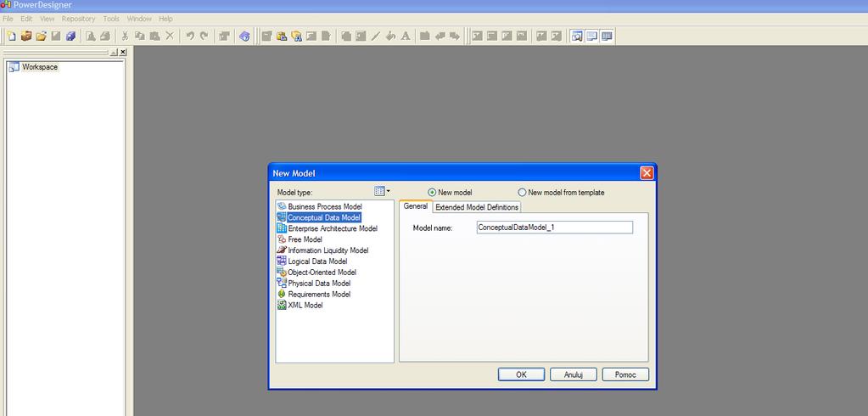Click the Delete X toolbar icon
This screenshot has height=416, width=868.
pos(170,37)
